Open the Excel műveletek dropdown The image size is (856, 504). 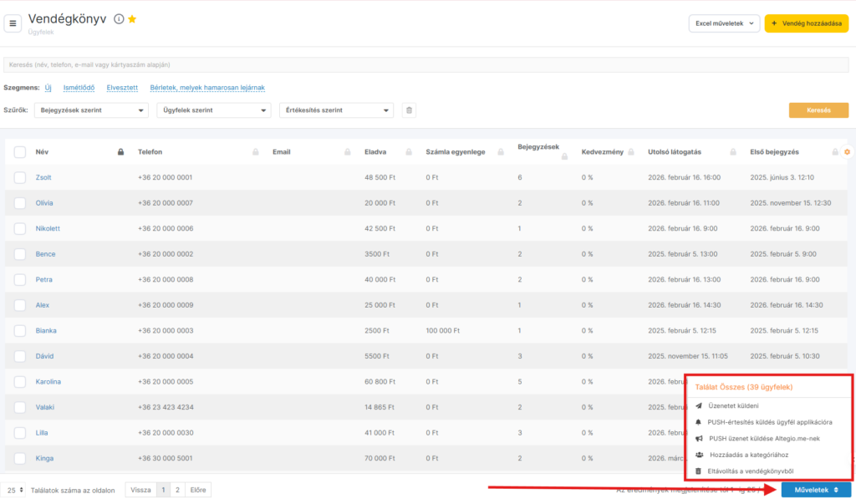point(724,23)
